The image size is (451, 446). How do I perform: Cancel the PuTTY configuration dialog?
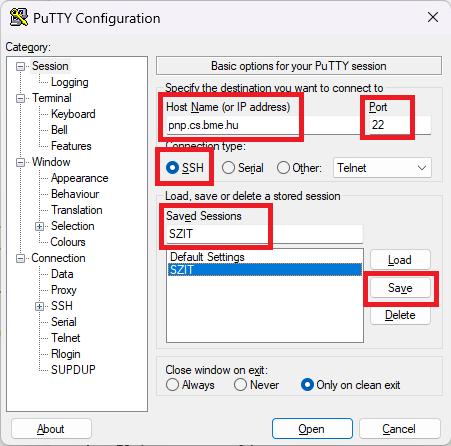point(399,429)
